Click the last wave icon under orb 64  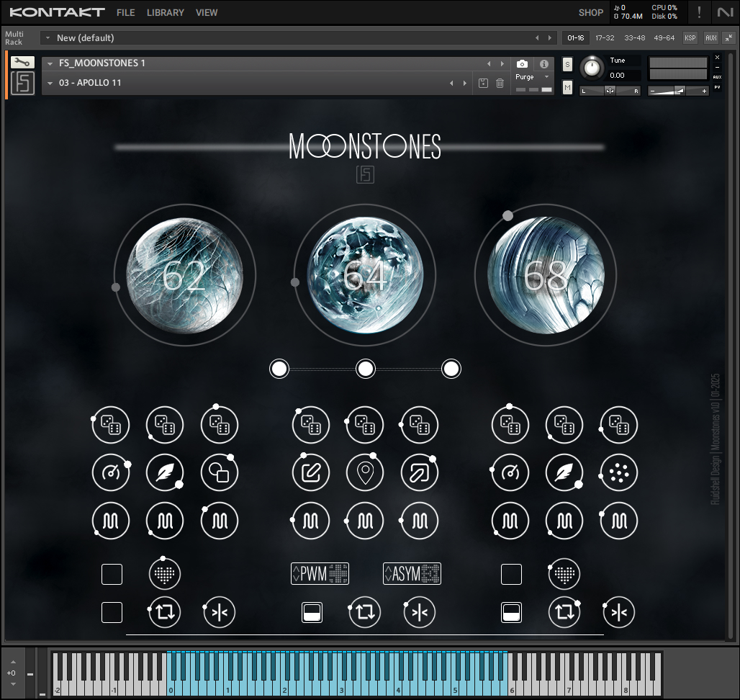pos(420,521)
